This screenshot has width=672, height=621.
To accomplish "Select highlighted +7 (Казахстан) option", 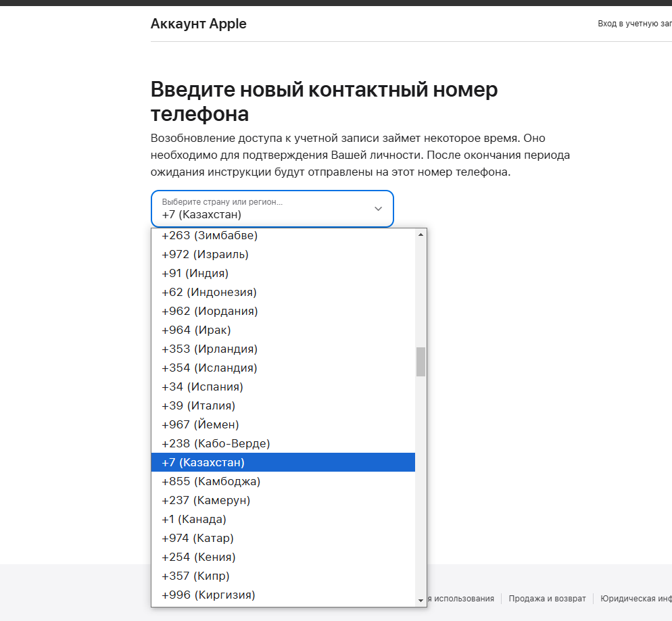I will click(283, 462).
